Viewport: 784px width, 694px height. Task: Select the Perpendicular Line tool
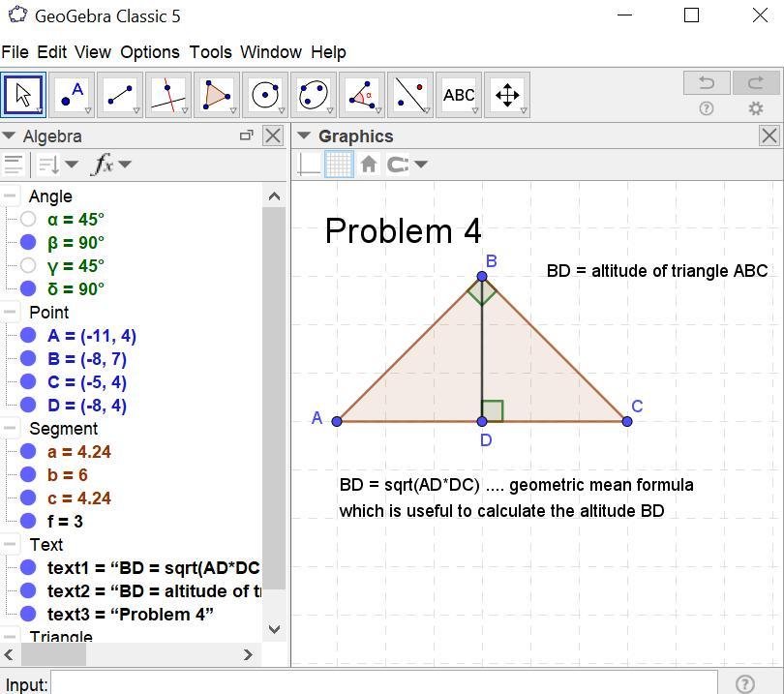coord(168,95)
